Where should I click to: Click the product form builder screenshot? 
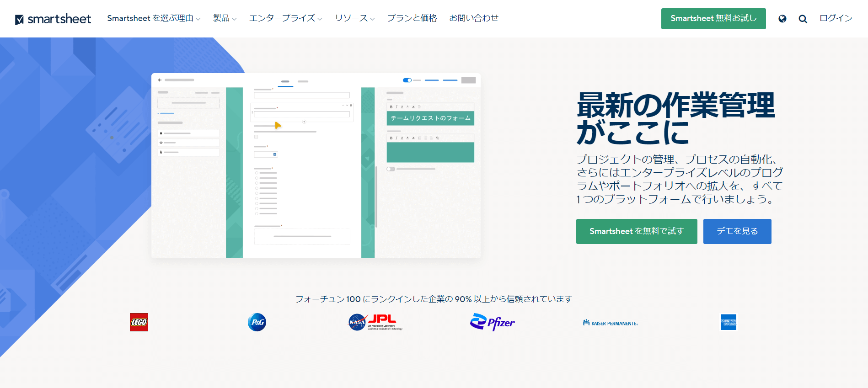(316, 165)
